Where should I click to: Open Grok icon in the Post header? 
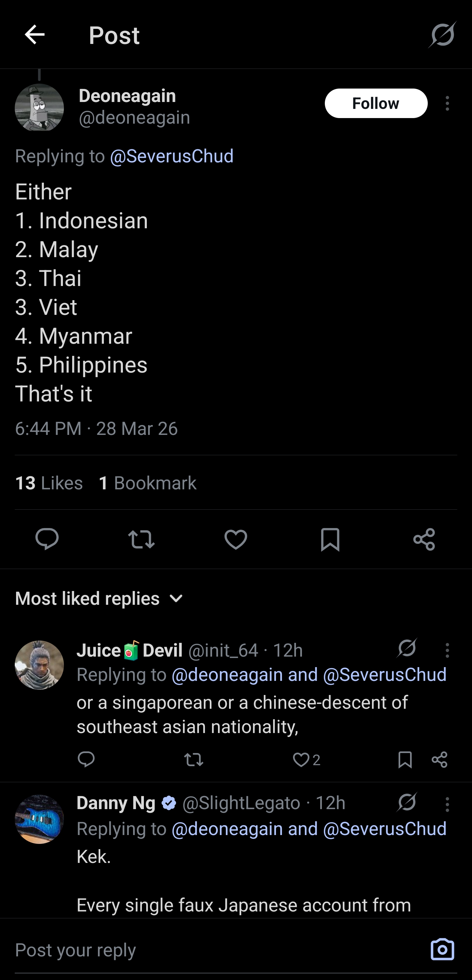442,35
